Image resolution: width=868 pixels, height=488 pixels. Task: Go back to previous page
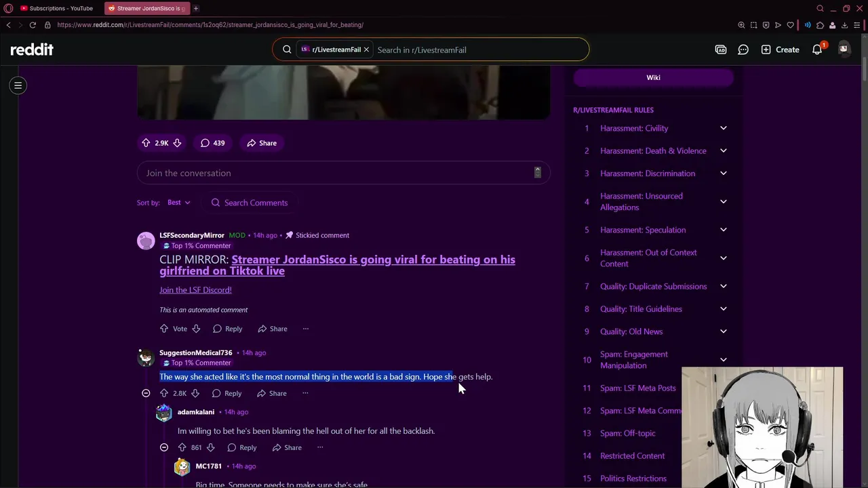click(8, 25)
